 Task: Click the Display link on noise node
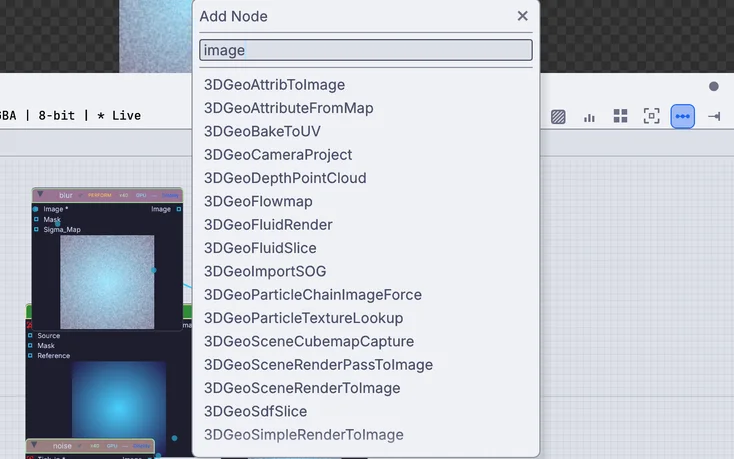[141, 446]
